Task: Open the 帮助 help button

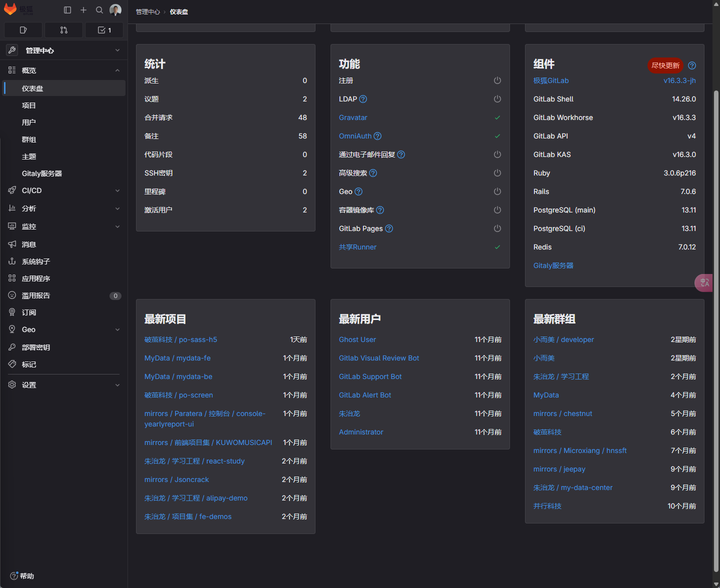Action: pos(22,576)
